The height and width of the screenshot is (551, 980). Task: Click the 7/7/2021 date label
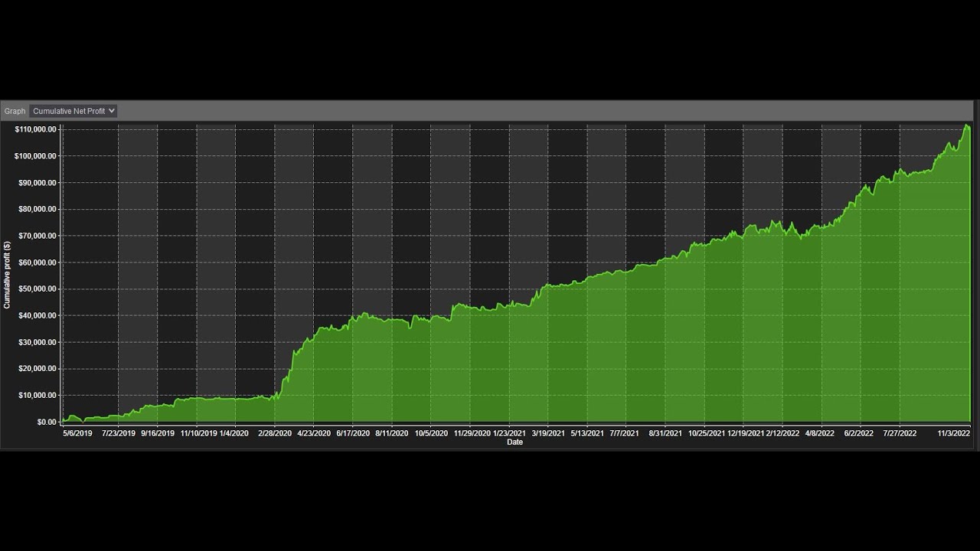click(625, 433)
